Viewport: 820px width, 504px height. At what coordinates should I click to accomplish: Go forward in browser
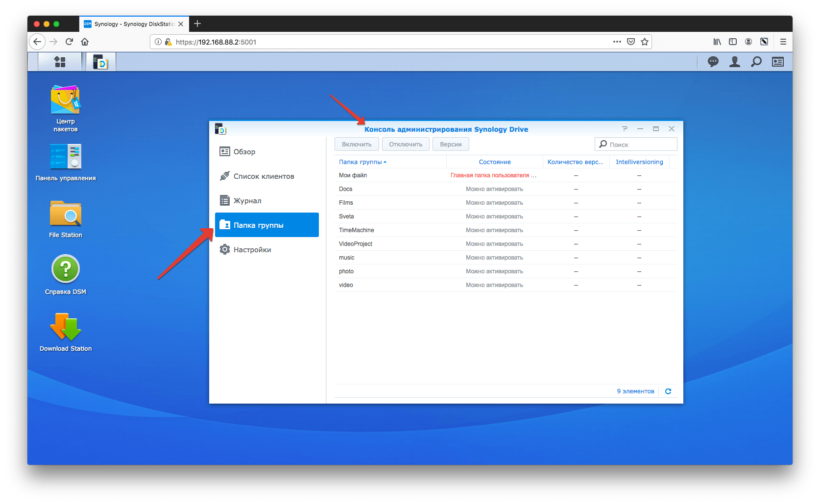53,42
